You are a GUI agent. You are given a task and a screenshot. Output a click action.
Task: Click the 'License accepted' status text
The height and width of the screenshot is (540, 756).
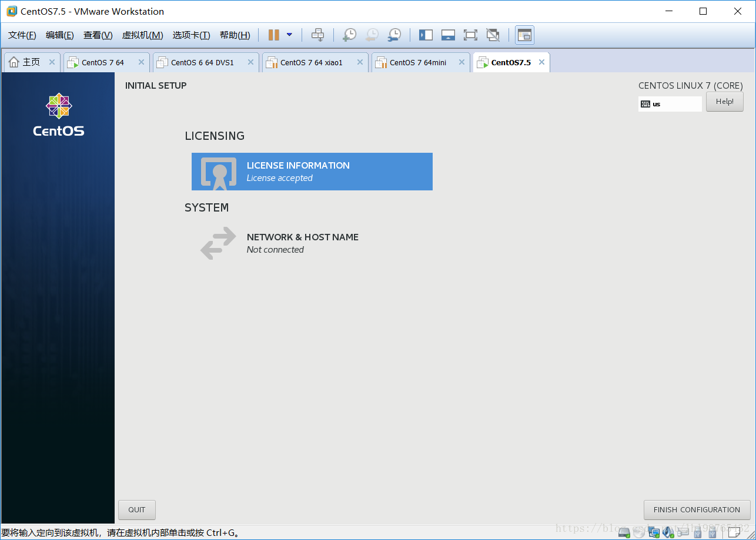click(279, 178)
